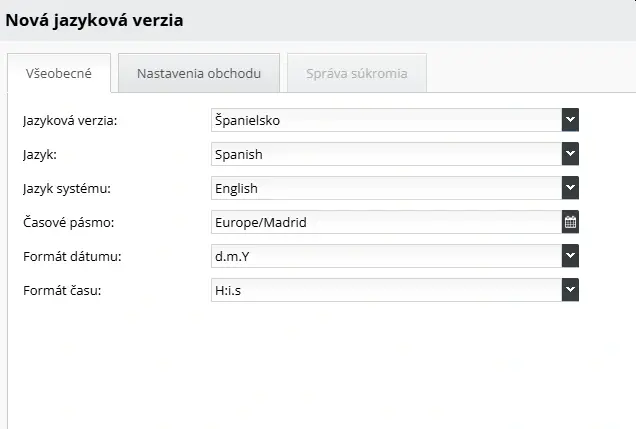Open the Jazyková verzia dropdown arrow
This screenshot has width=636, height=429.
tap(570, 120)
